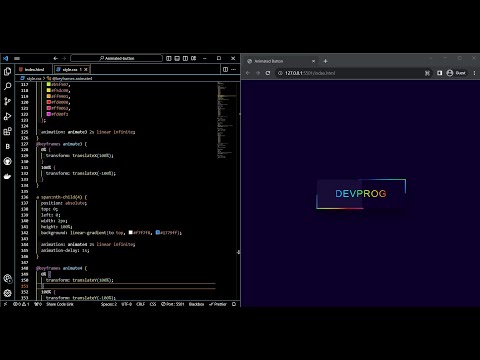
Task: Split the editor to the right
Action: click(x=225, y=69)
